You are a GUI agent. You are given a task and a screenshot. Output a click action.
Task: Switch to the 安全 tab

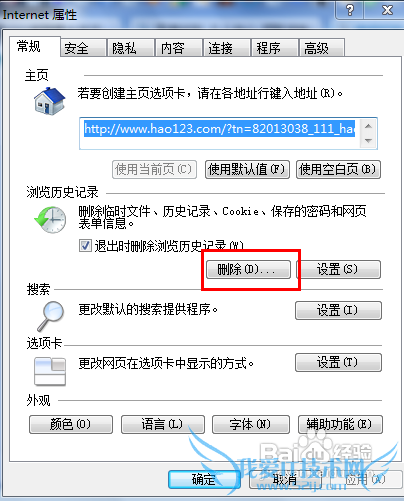[x=77, y=48]
